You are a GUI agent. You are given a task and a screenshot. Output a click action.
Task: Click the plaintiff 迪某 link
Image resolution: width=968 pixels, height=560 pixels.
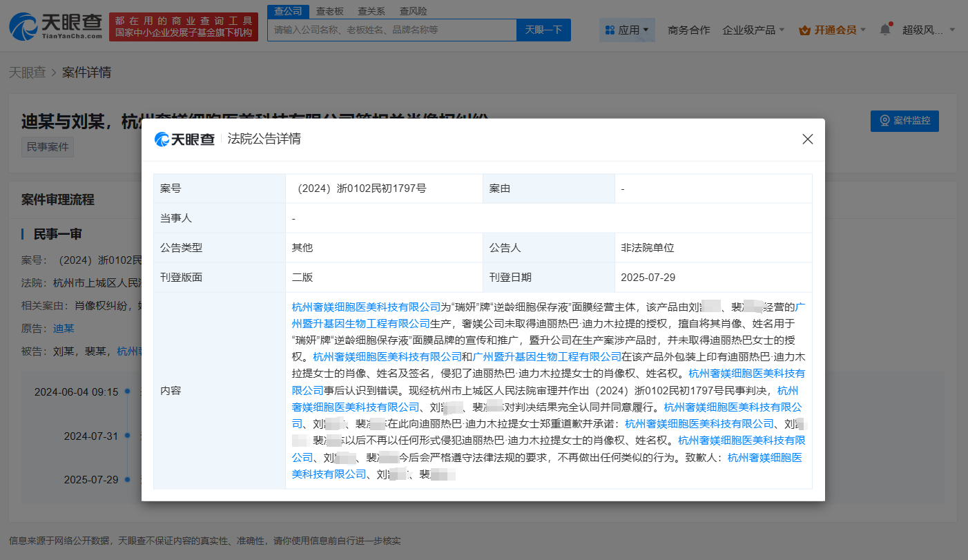[64, 328]
